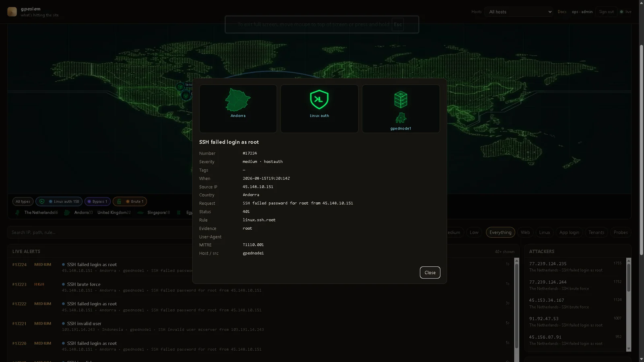The image size is (644, 362).
Task: Select the Everything filter tab
Action: [x=500, y=232]
